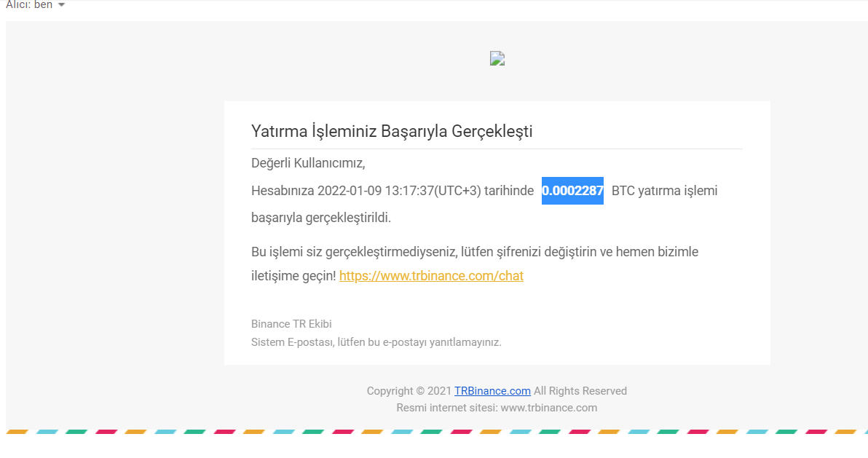Click the text "Resmi internet sitesi: www.trbinance.com"

click(x=497, y=408)
